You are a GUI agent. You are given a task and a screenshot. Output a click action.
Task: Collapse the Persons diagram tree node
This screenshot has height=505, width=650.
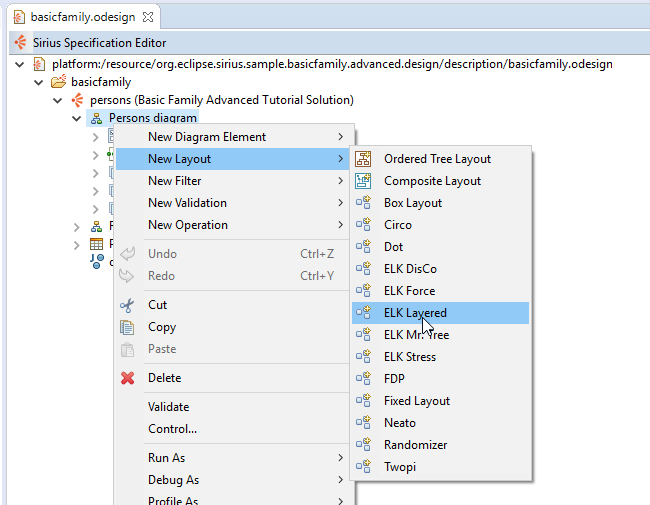(78, 118)
